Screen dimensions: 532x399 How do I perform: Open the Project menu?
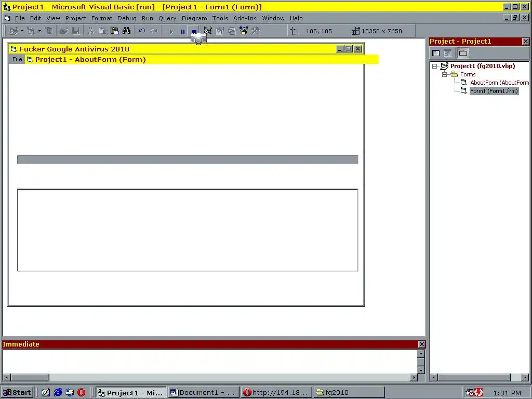(76, 18)
